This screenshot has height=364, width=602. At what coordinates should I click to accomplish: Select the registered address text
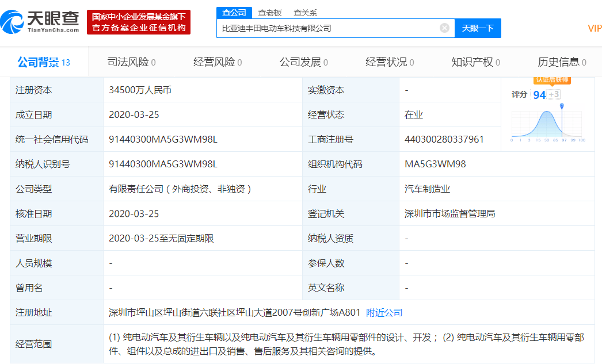235,313
